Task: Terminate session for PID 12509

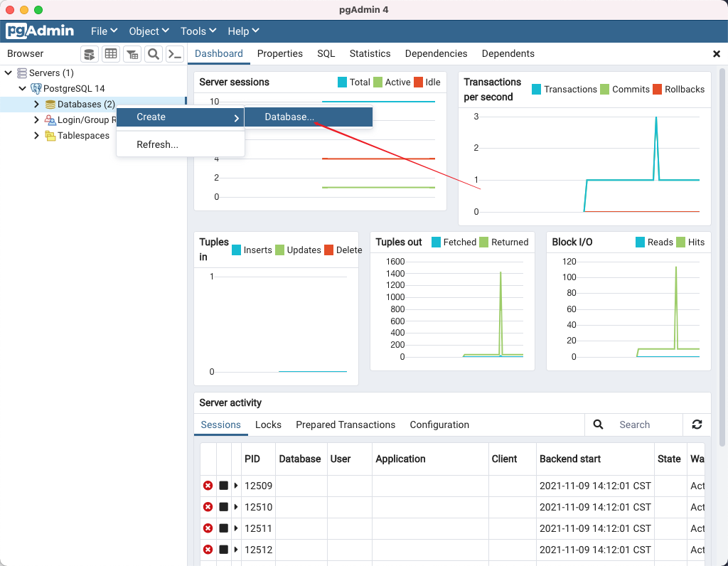Action: (208, 486)
